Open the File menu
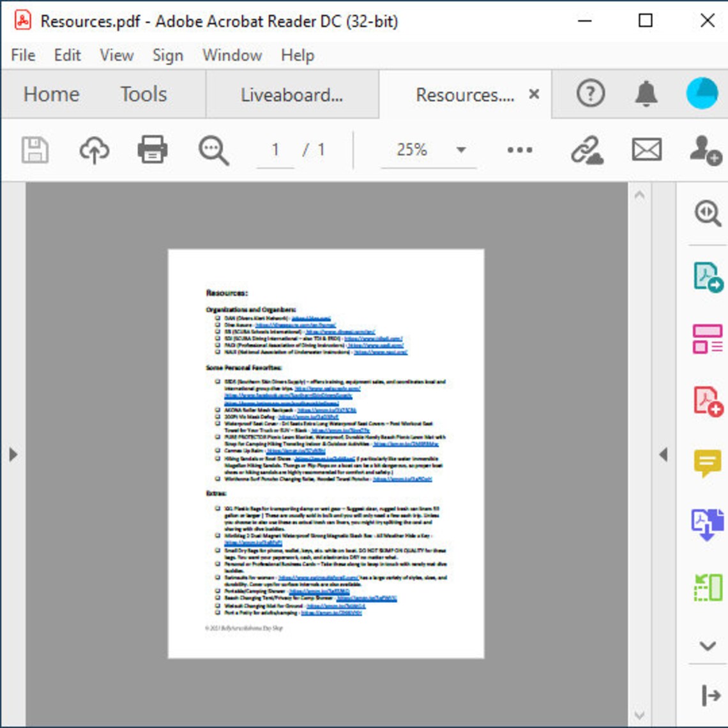 [22, 55]
